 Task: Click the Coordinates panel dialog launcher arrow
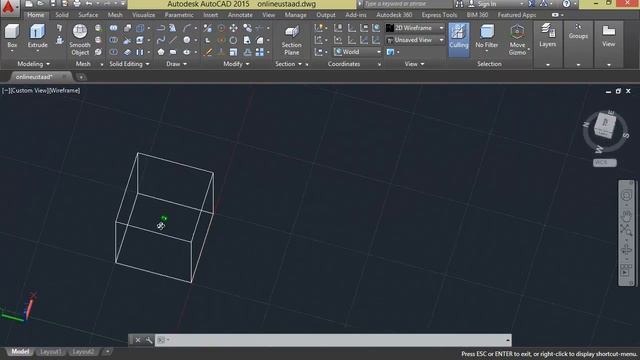pos(379,64)
